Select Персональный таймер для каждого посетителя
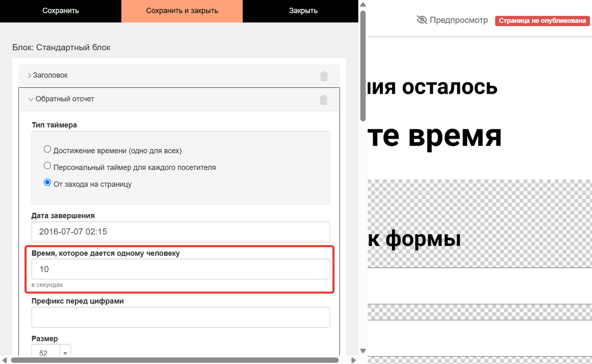Viewport: 592px width, 364px height. [47, 167]
